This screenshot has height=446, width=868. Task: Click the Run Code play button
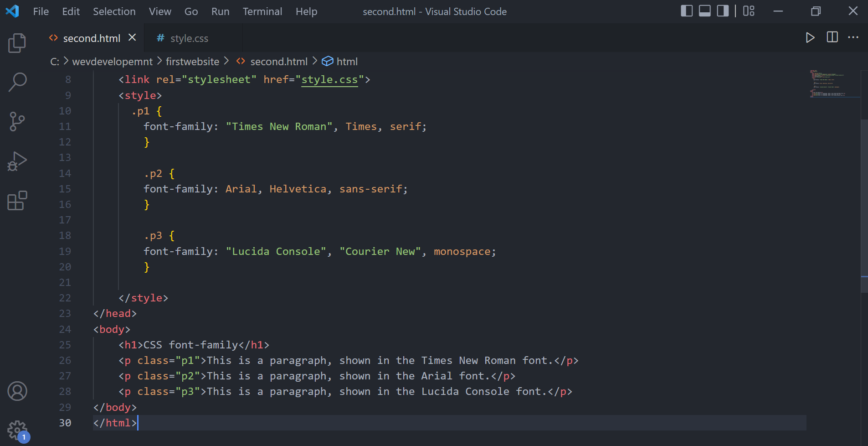(x=810, y=37)
